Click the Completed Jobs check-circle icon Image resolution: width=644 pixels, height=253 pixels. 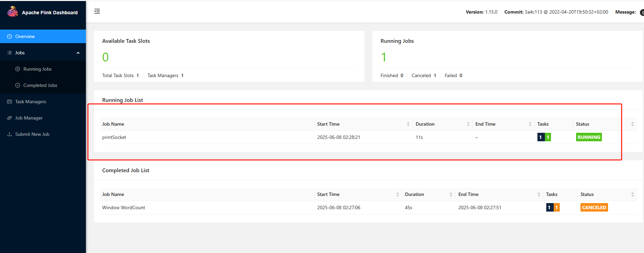[18, 85]
